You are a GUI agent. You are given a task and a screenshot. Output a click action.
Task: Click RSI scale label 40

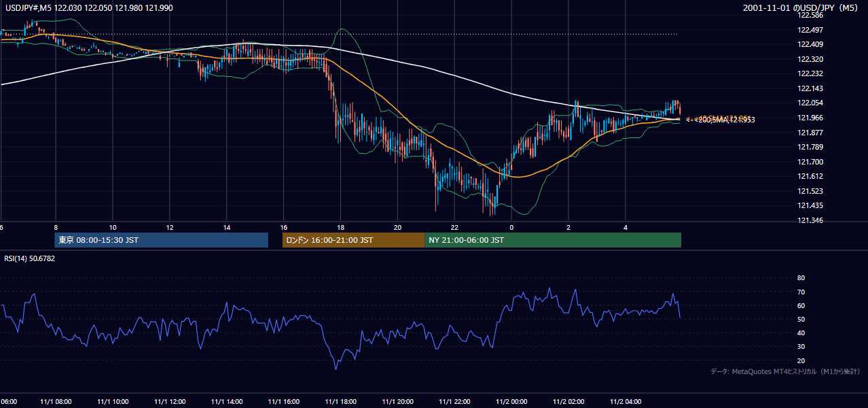(801, 333)
